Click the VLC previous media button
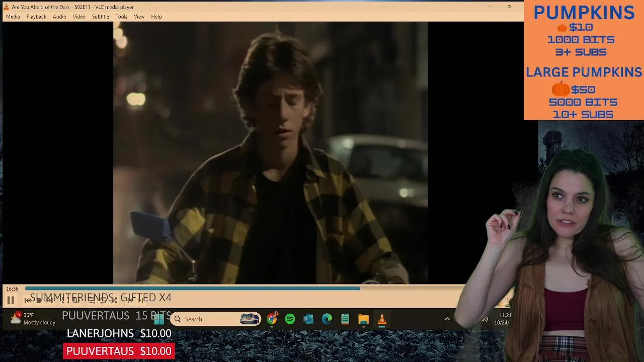The width and height of the screenshot is (644, 362). click(x=27, y=300)
